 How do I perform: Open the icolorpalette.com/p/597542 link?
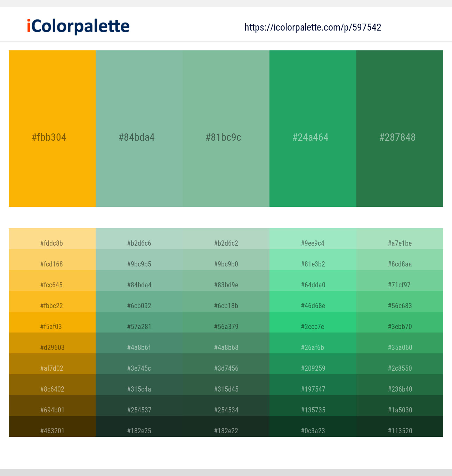[x=313, y=27]
